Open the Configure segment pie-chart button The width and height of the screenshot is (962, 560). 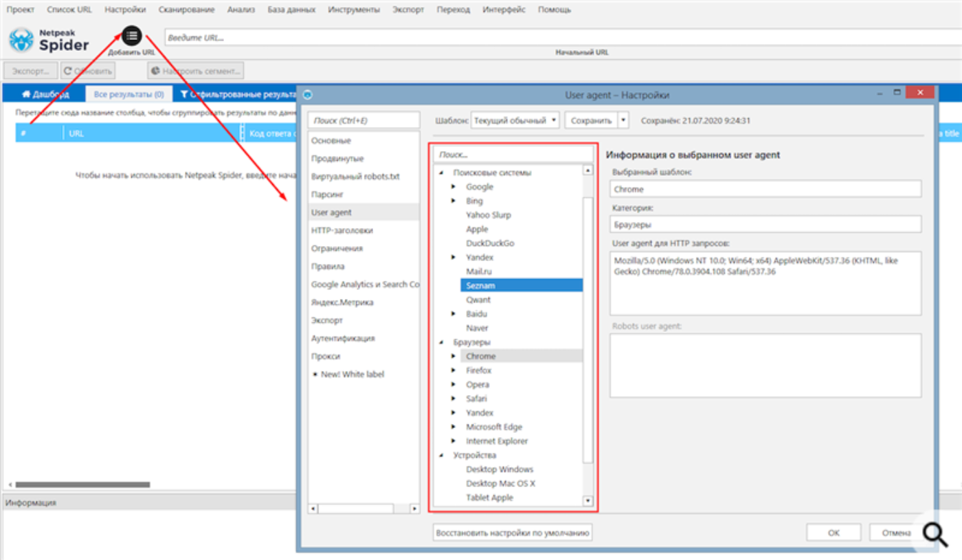tap(196, 71)
